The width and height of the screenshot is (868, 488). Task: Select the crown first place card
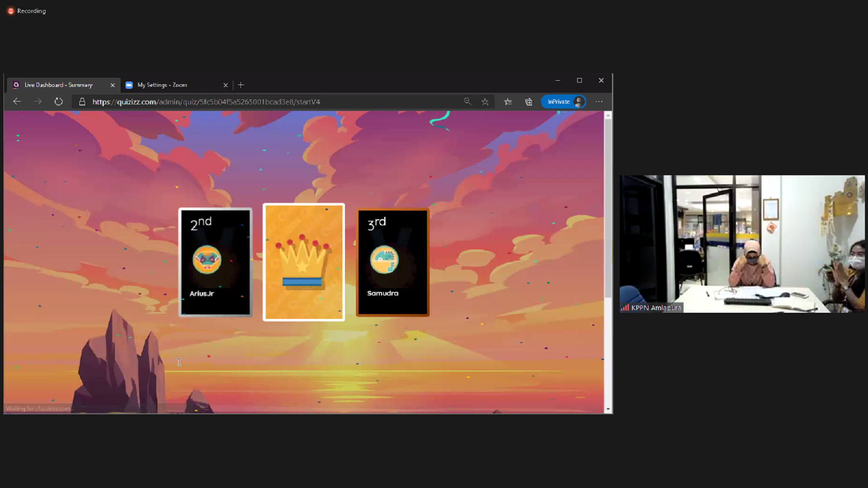tap(304, 262)
